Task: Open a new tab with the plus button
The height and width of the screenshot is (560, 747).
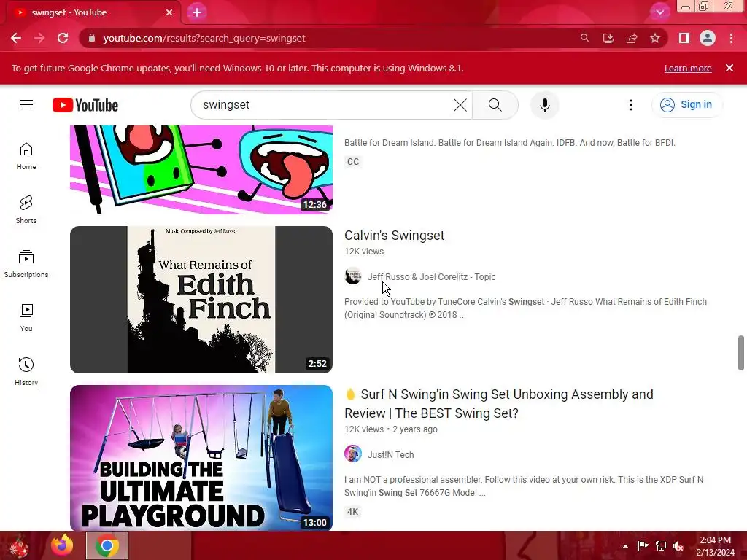Action: 197,12
